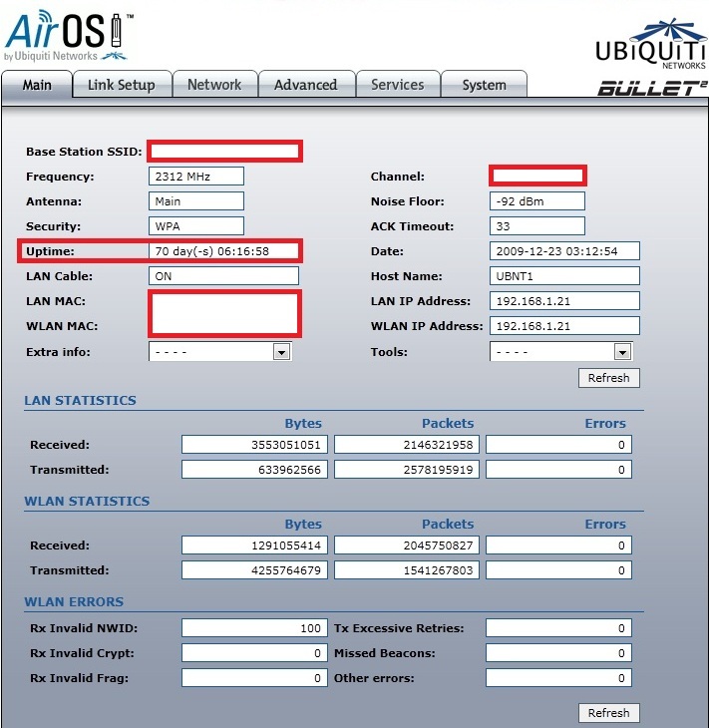Click WLAN received packets 2045750827
The height and width of the screenshot is (728, 709).
[x=407, y=546]
